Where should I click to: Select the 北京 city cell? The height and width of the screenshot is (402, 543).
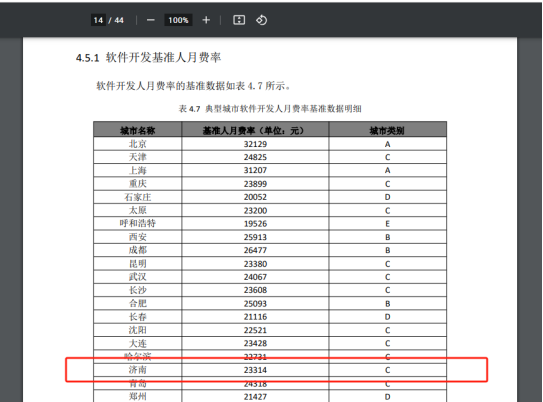pyautogui.click(x=137, y=144)
